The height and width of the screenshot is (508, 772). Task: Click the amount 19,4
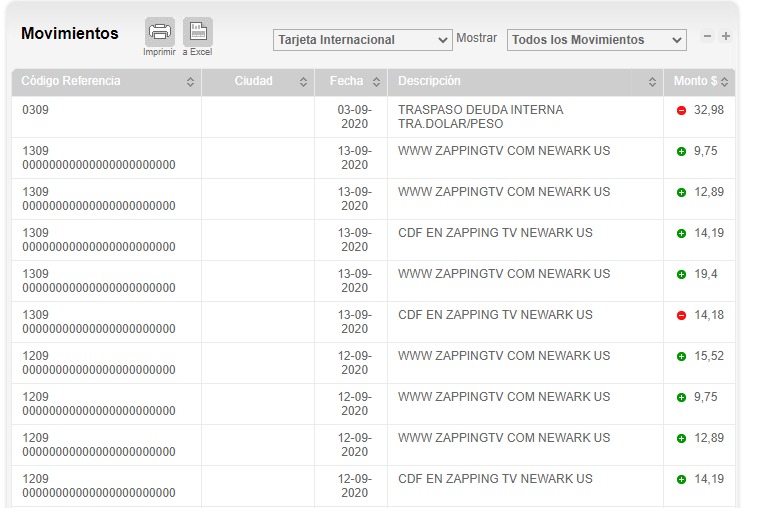706,274
